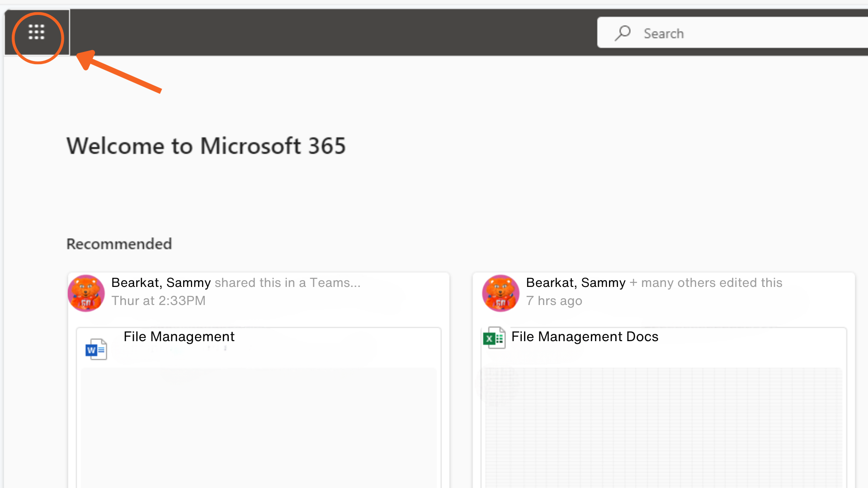
Task: Click the search magnifier icon
Action: [x=623, y=33]
